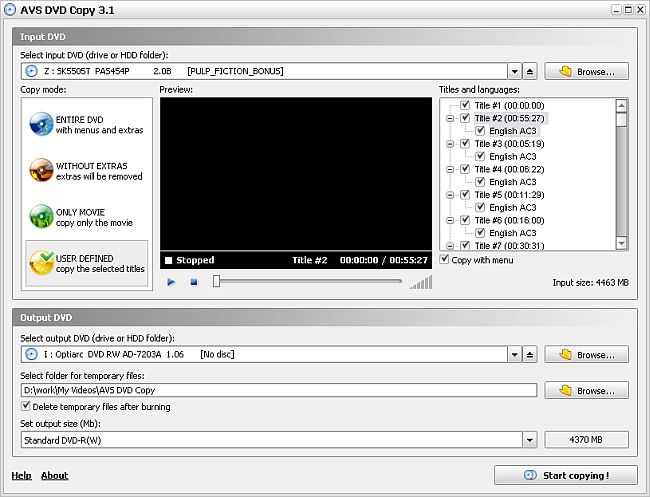The image size is (650, 497).
Task: Open the About link
Action: [54, 475]
